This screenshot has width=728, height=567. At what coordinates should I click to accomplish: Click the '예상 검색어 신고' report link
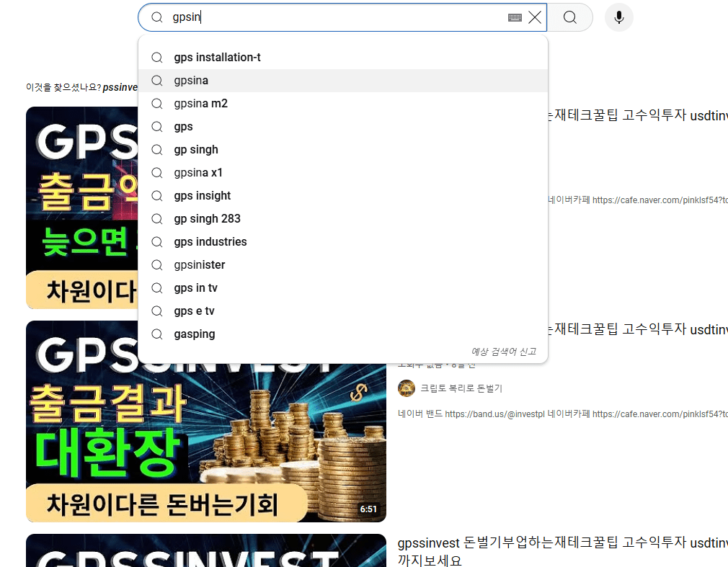pos(504,352)
